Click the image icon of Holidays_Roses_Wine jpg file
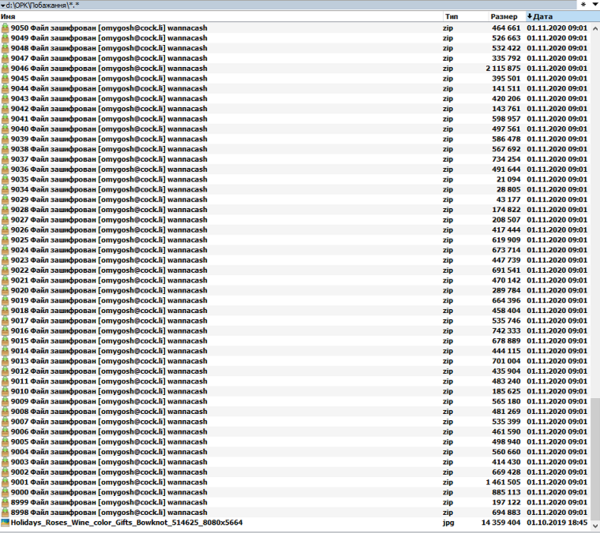 (x=5, y=523)
